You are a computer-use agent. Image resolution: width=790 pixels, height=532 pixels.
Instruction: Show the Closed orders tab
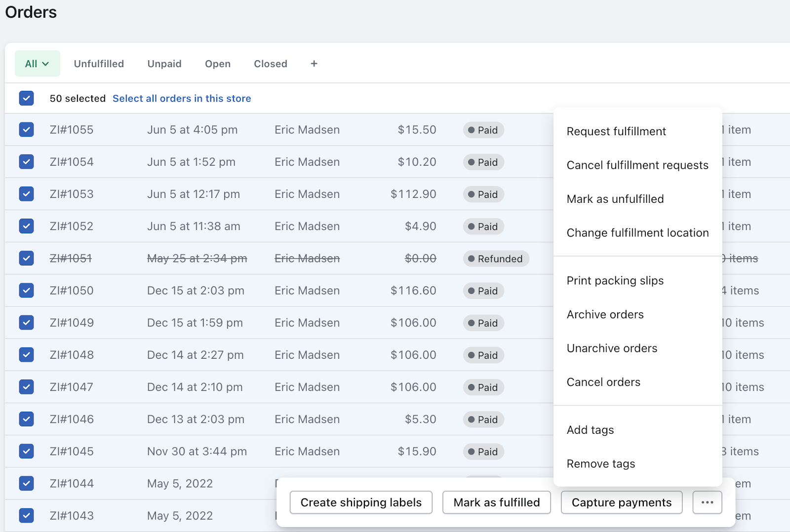(271, 64)
